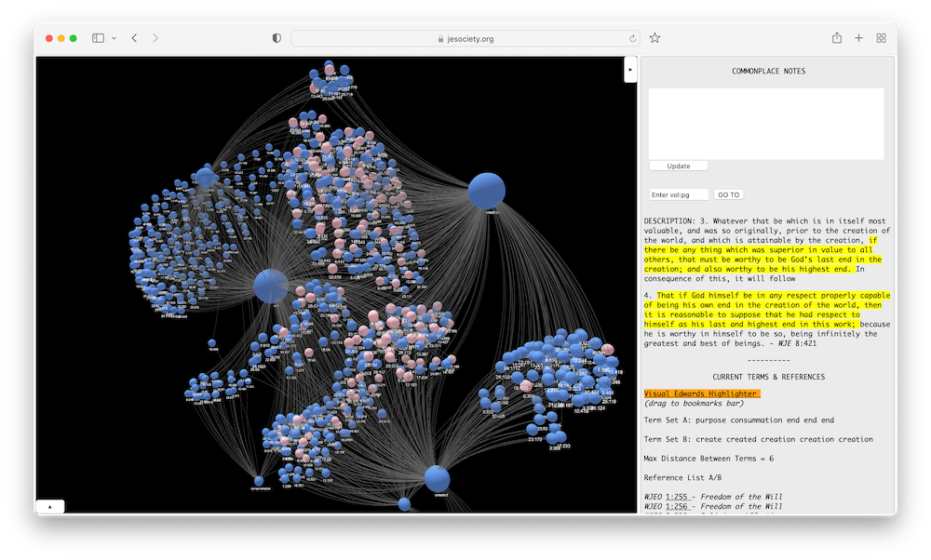
Task: Click the 'Reference List A/B' heading
Action: (682, 477)
